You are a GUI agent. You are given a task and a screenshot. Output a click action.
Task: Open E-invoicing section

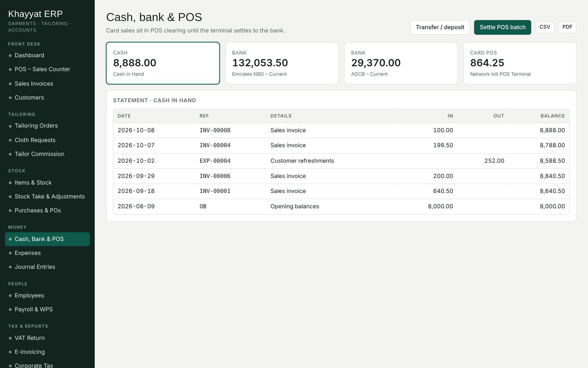coord(47,352)
